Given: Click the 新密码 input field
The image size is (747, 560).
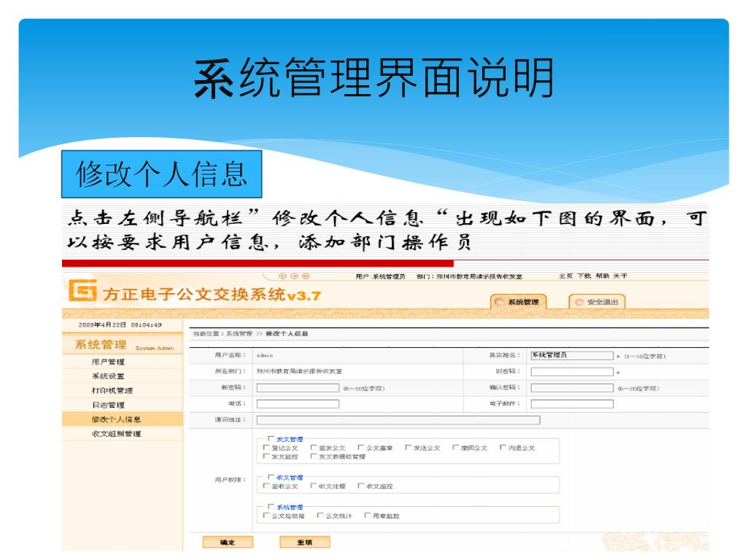Looking at the screenshot, I should (298, 388).
